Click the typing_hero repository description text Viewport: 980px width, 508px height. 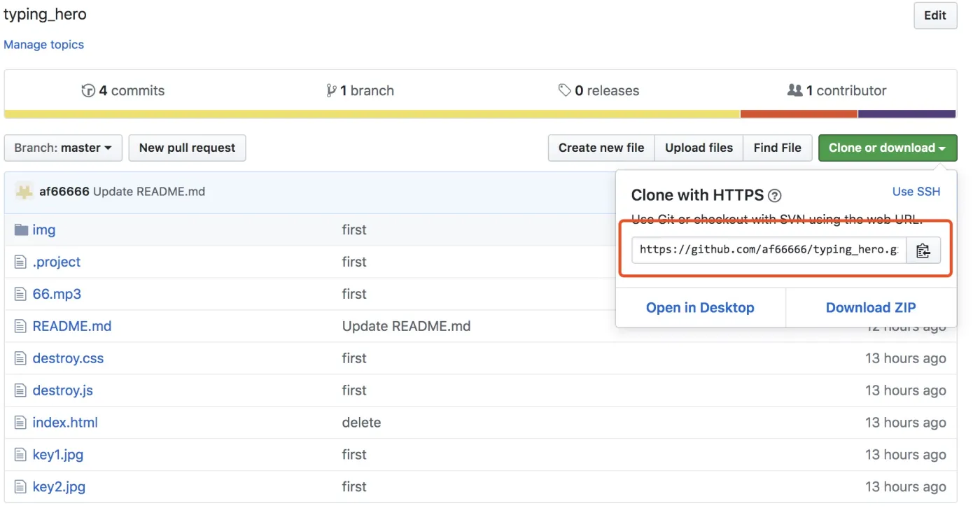click(x=45, y=14)
